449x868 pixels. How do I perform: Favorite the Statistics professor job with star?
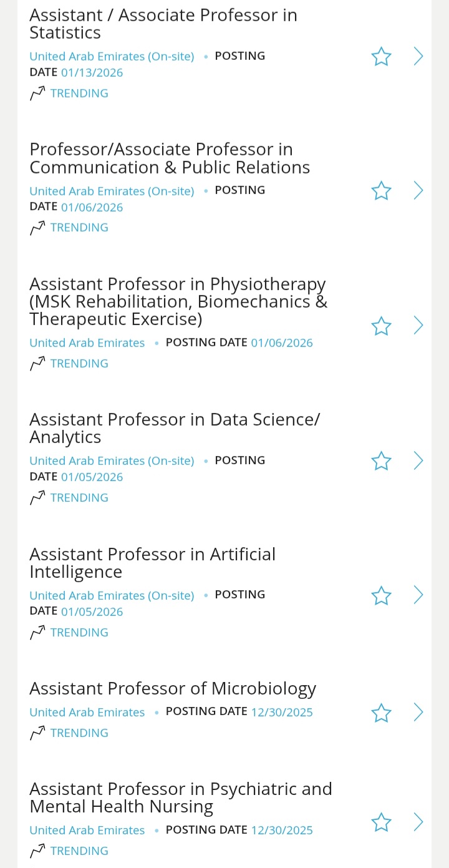point(381,57)
